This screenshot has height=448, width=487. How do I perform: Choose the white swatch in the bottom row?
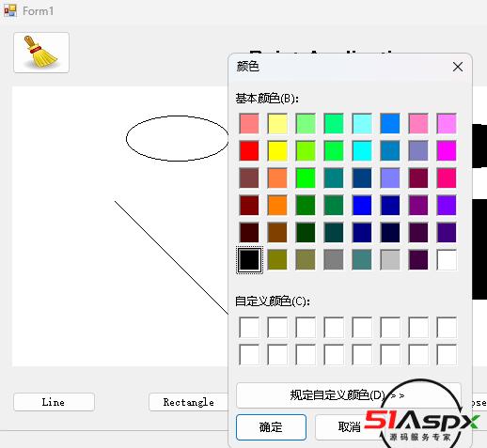(447, 259)
